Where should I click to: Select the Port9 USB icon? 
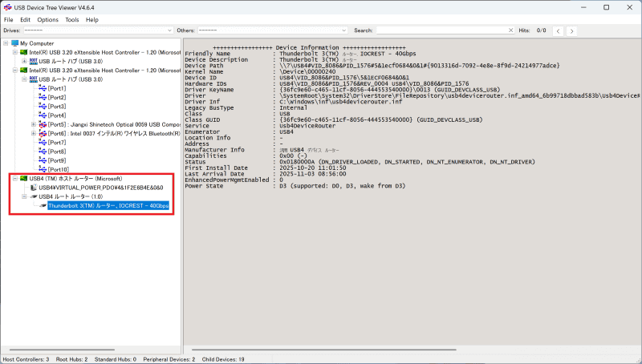point(43,160)
